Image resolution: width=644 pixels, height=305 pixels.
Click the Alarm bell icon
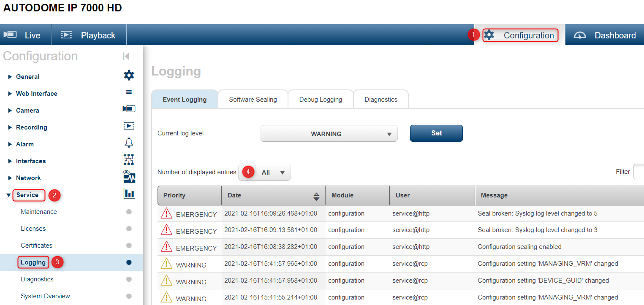point(129,143)
